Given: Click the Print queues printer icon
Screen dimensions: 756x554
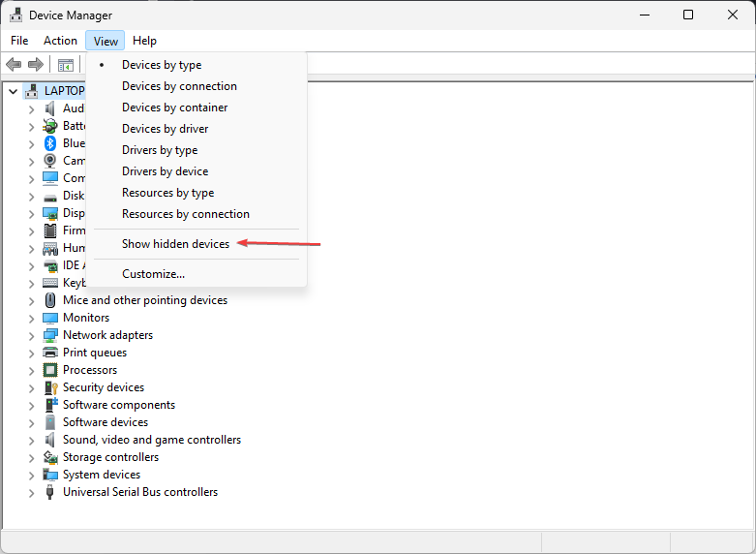Looking at the screenshot, I should click(x=50, y=353).
